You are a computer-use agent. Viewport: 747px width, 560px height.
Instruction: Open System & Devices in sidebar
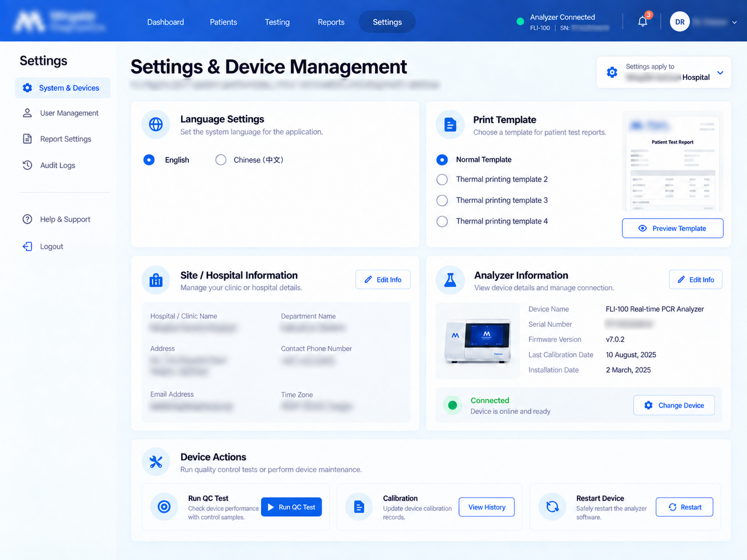click(63, 88)
